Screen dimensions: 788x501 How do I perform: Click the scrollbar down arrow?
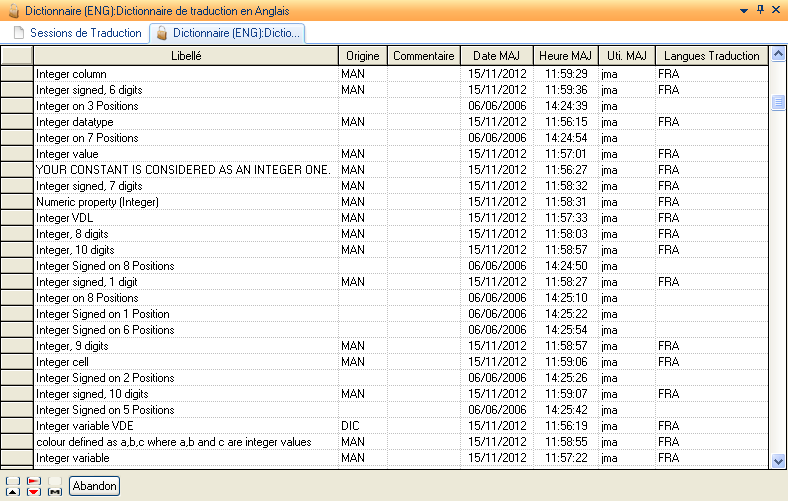[779, 460]
